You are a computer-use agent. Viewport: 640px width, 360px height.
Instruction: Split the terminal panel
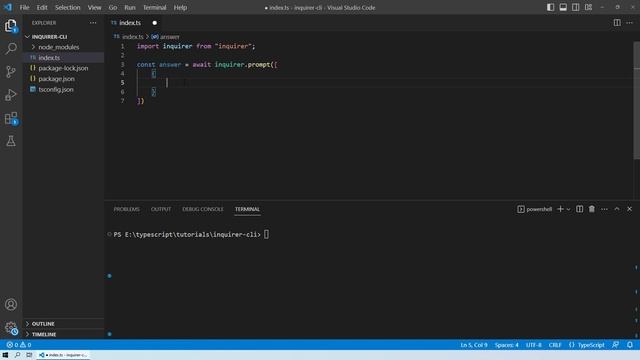coord(579,209)
